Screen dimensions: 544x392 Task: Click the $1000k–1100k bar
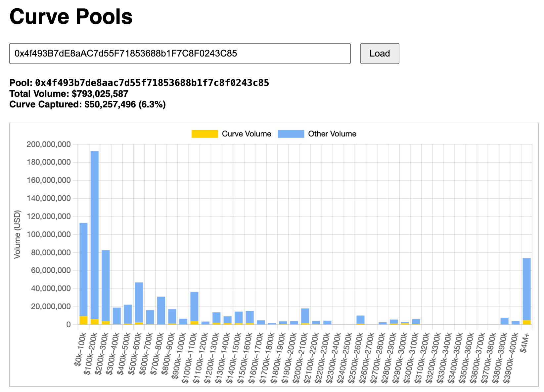click(194, 306)
